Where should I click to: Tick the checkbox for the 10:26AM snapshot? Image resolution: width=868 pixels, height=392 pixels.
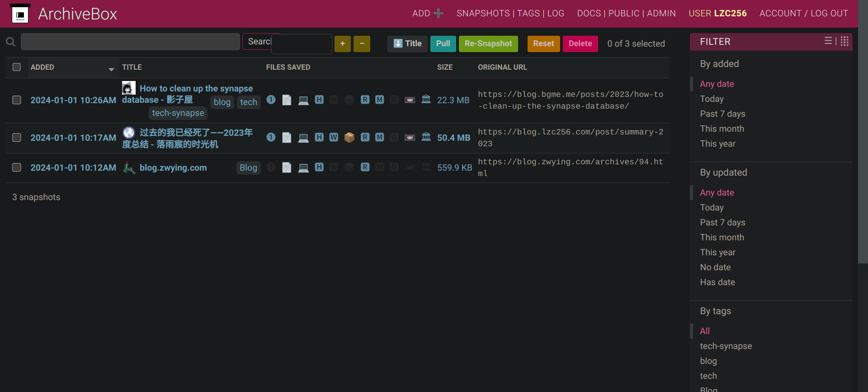tap(17, 100)
